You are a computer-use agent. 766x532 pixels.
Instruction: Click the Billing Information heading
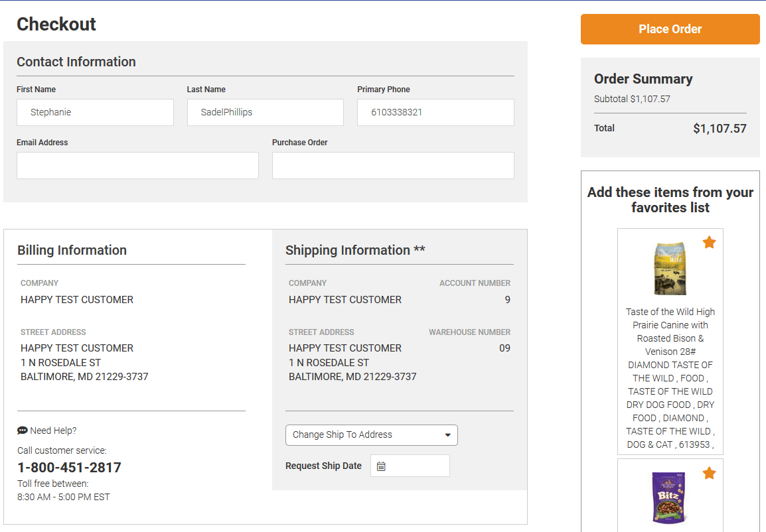pos(72,250)
